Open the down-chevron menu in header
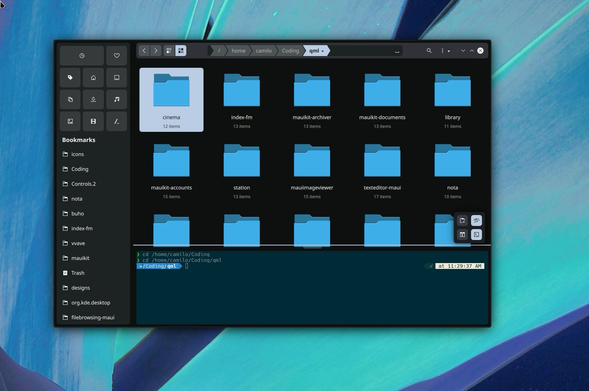Screen dimensions: 589x391 point(463,51)
